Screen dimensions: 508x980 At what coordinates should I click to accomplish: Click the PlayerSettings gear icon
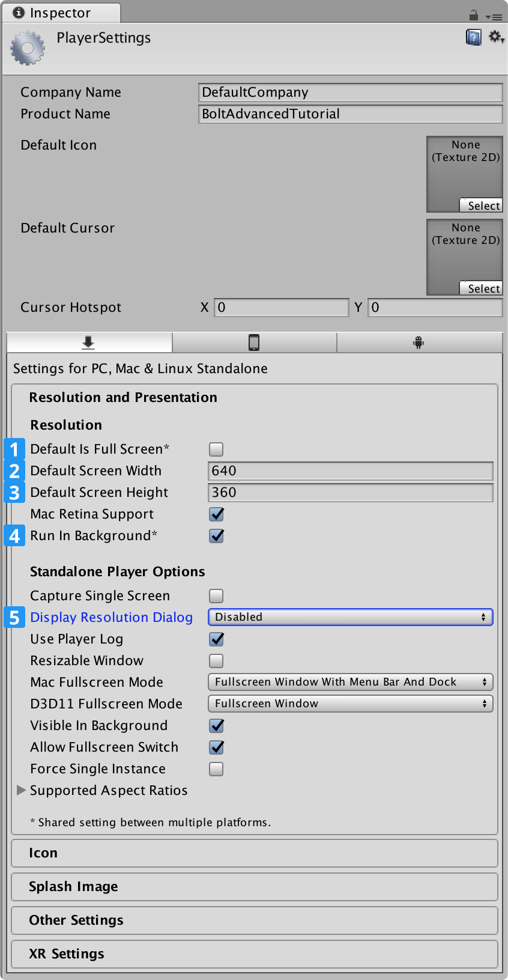(x=28, y=48)
